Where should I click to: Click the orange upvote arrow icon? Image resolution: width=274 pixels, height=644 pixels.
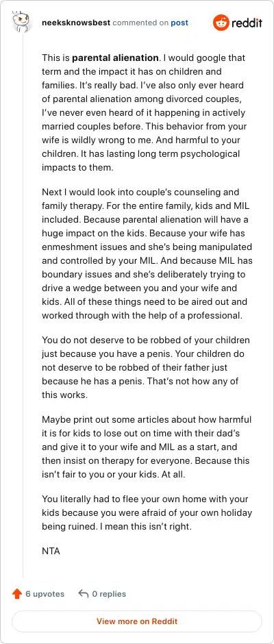pyautogui.click(x=17, y=594)
